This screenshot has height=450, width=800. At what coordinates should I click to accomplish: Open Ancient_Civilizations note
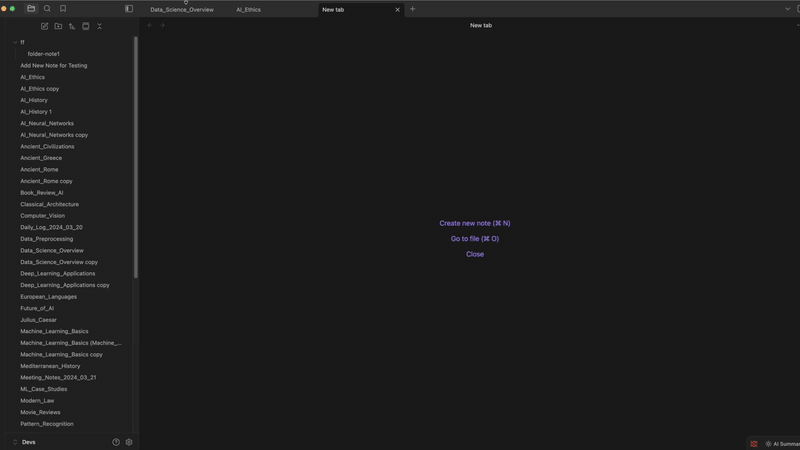(47, 146)
